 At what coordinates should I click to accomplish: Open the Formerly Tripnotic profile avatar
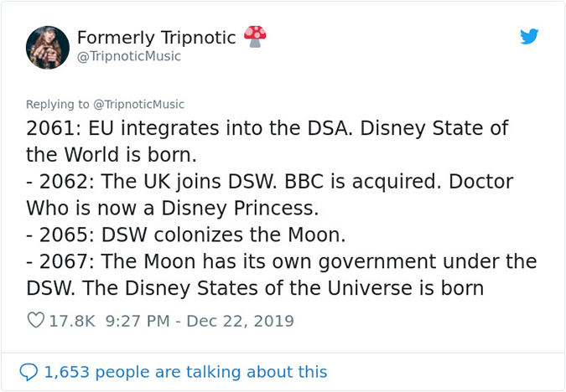tap(47, 47)
